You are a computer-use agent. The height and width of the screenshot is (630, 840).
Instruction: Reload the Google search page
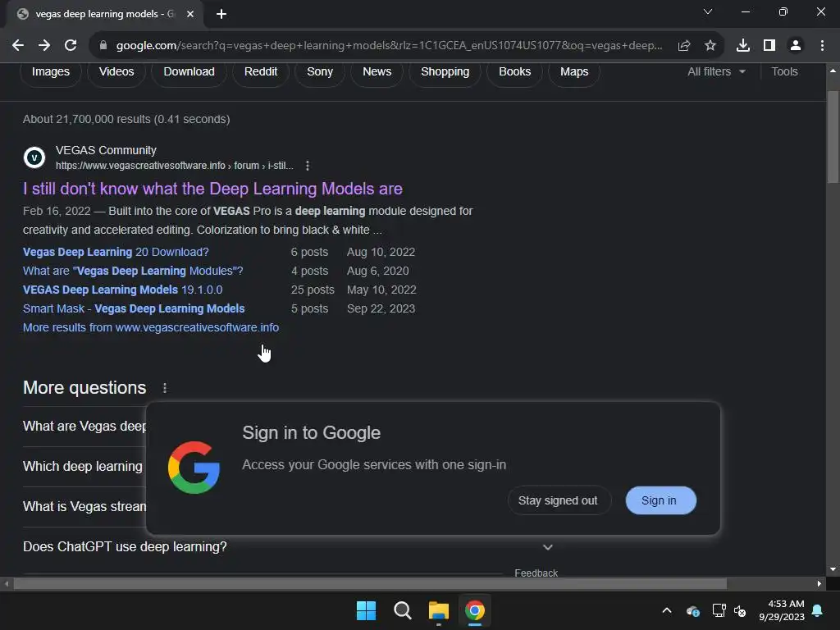point(71,46)
